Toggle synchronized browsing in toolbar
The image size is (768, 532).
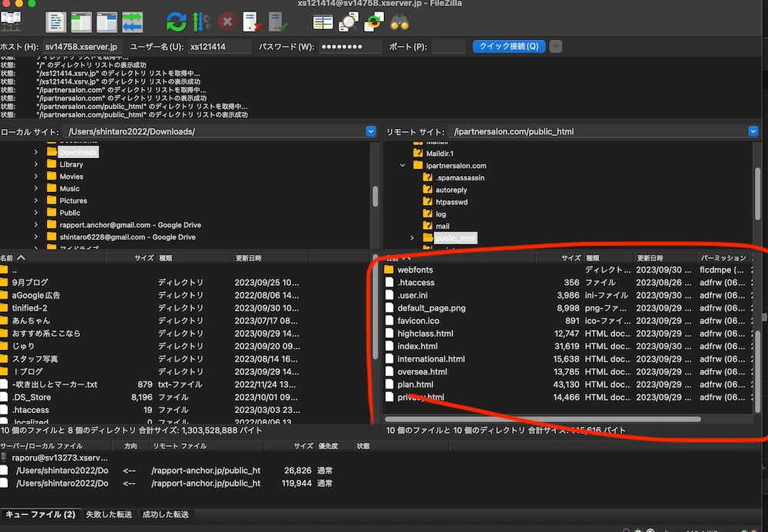[x=374, y=22]
